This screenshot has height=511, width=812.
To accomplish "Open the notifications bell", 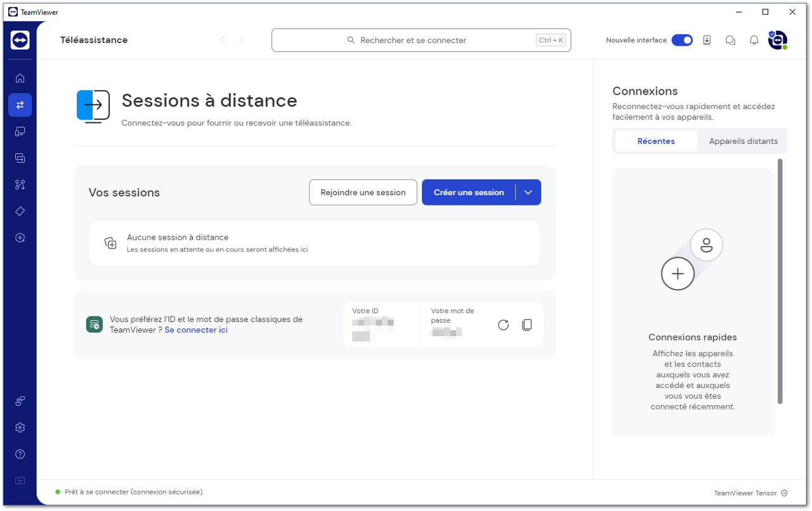I will 754,40.
